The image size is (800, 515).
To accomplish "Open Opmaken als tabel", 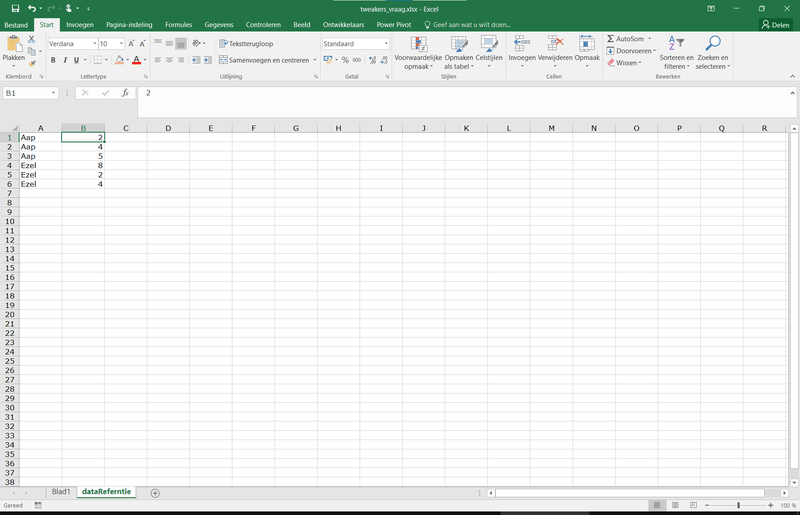I will (x=459, y=53).
